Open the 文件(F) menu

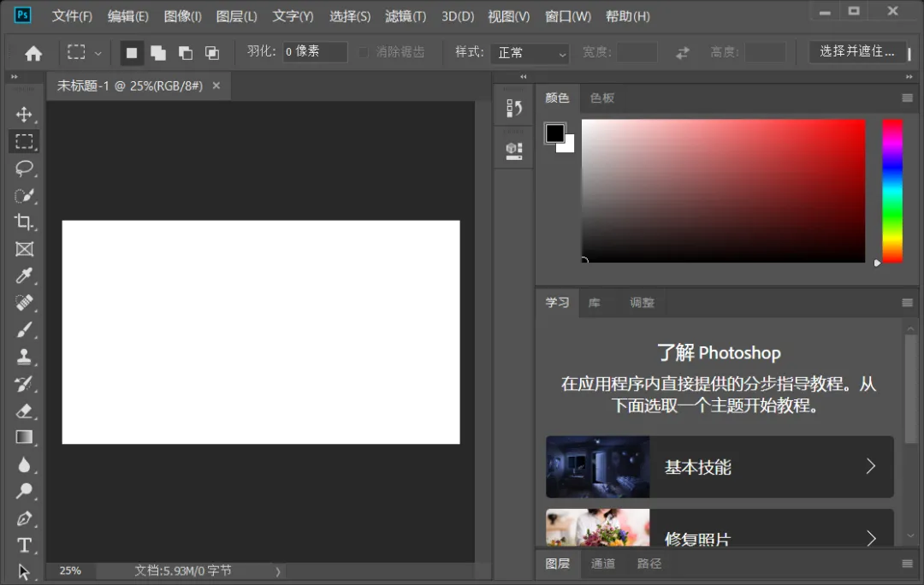pos(72,16)
